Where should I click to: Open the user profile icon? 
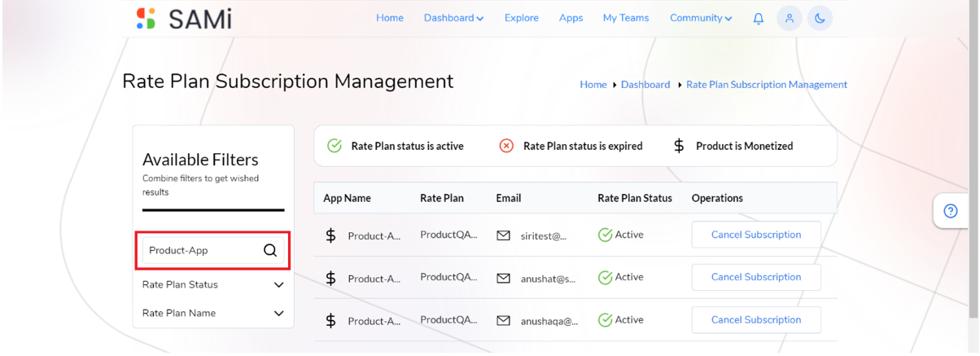[x=789, y=18]
